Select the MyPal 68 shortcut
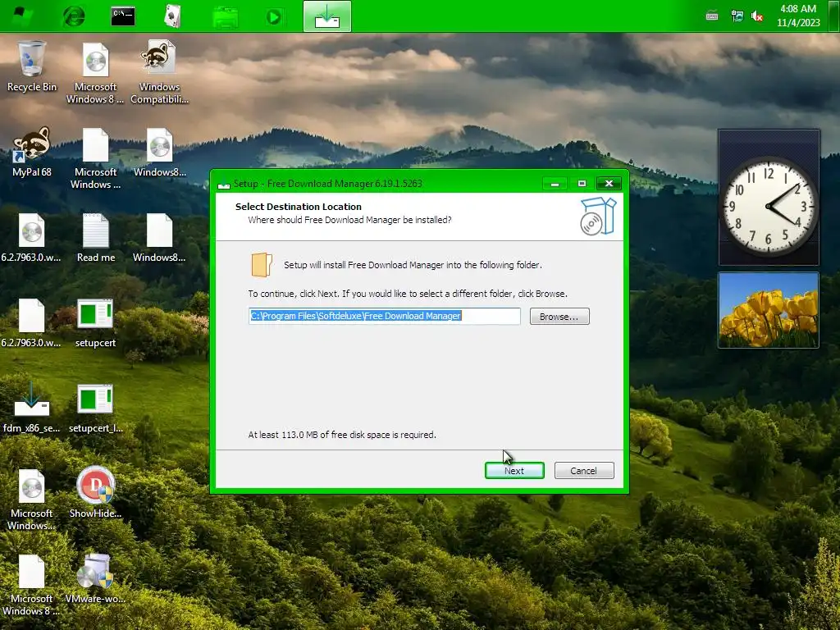The width and height of the screenshot is (840, 630). [x=32, y=152]
